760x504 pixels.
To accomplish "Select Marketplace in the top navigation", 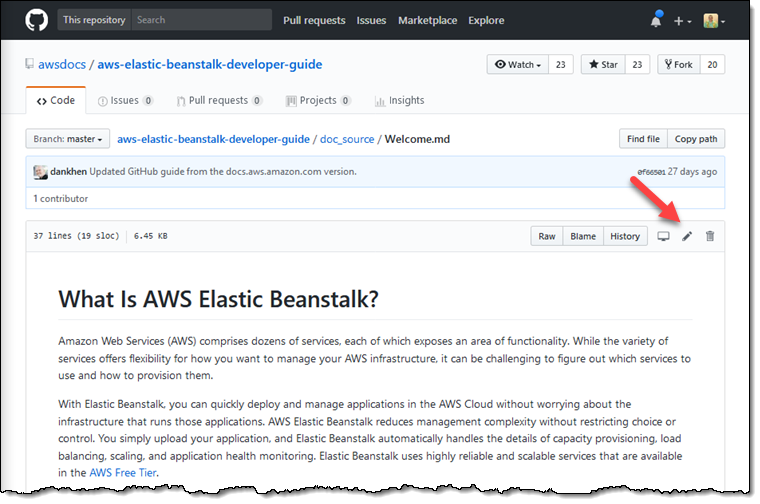I will tap(427, 20).
